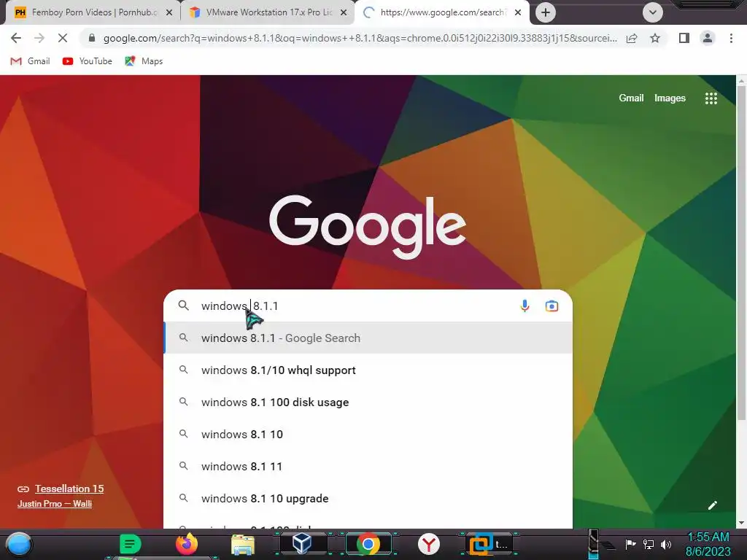Viewport: 747px width, 560px height.
Task: Select suggestion "windows 8.1/10 whql support"
Action: (368, 370)
